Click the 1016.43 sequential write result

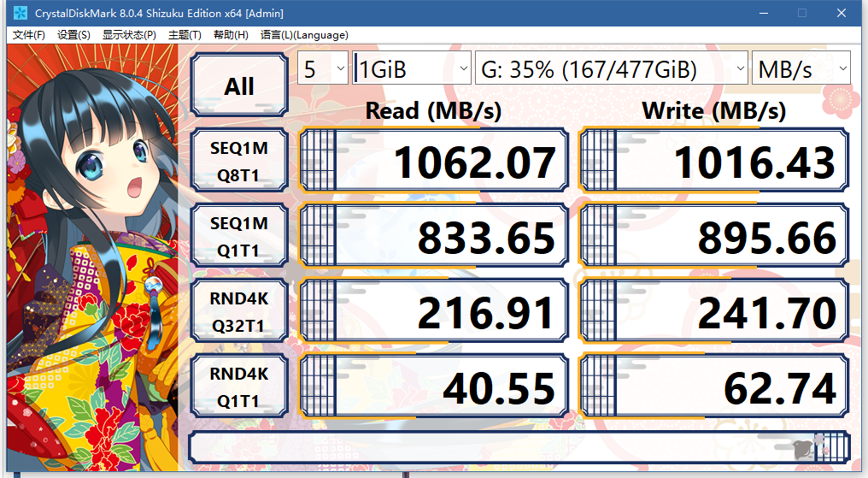point(713,161)
